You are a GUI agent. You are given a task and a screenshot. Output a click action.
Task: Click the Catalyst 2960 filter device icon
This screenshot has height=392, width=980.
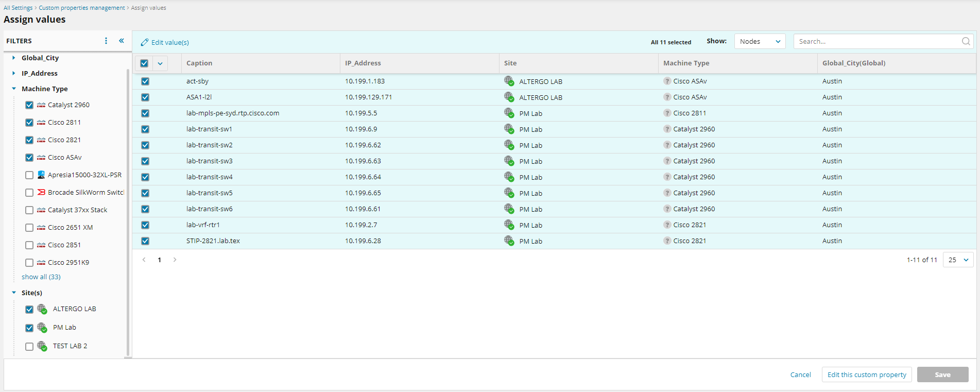(x=41, y=105)
